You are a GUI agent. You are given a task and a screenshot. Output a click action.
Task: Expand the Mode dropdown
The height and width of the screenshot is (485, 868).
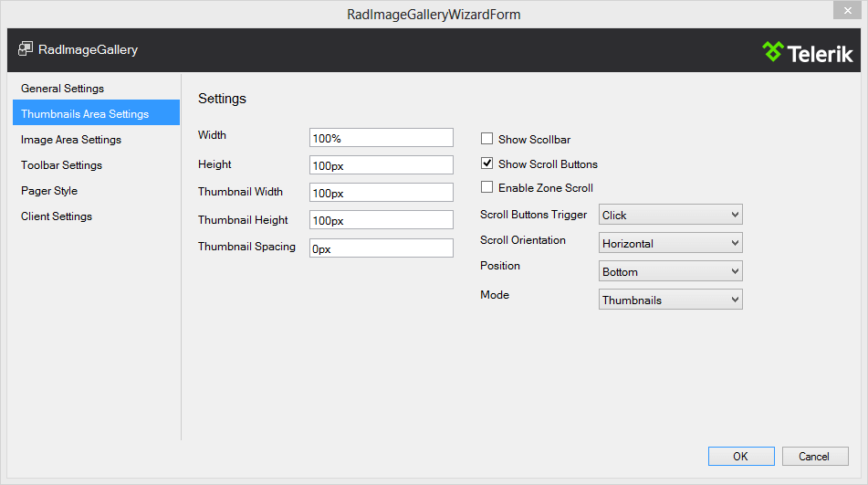(x=670, y=300)
